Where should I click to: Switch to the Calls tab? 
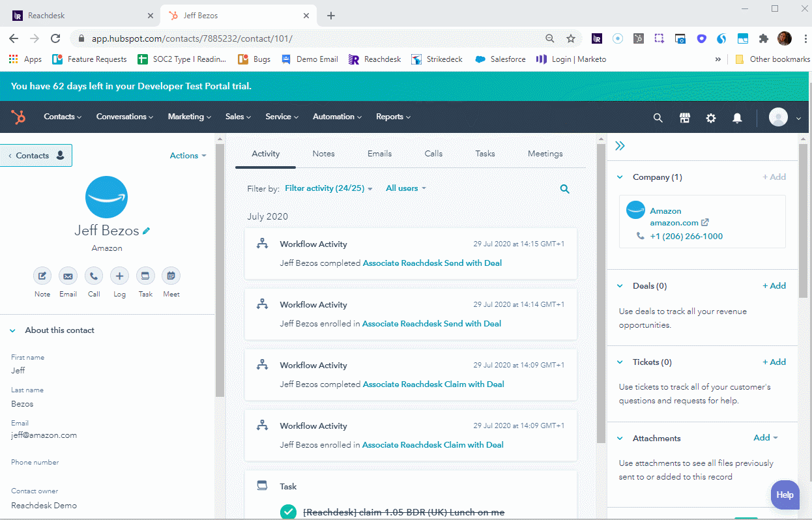433,154
